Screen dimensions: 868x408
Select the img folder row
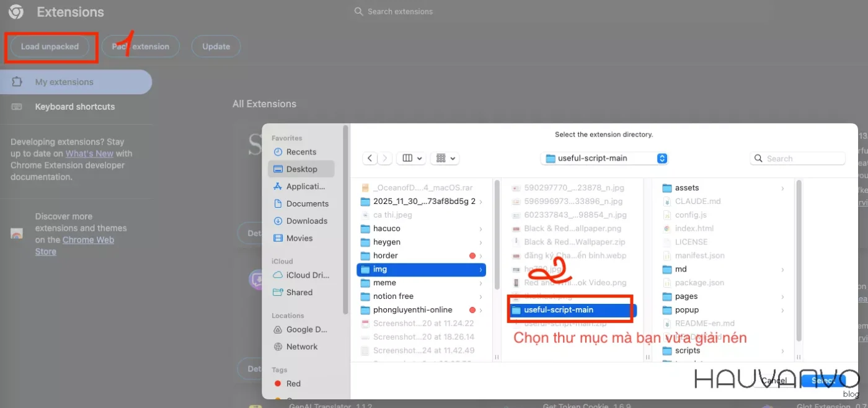click(422, 269)
